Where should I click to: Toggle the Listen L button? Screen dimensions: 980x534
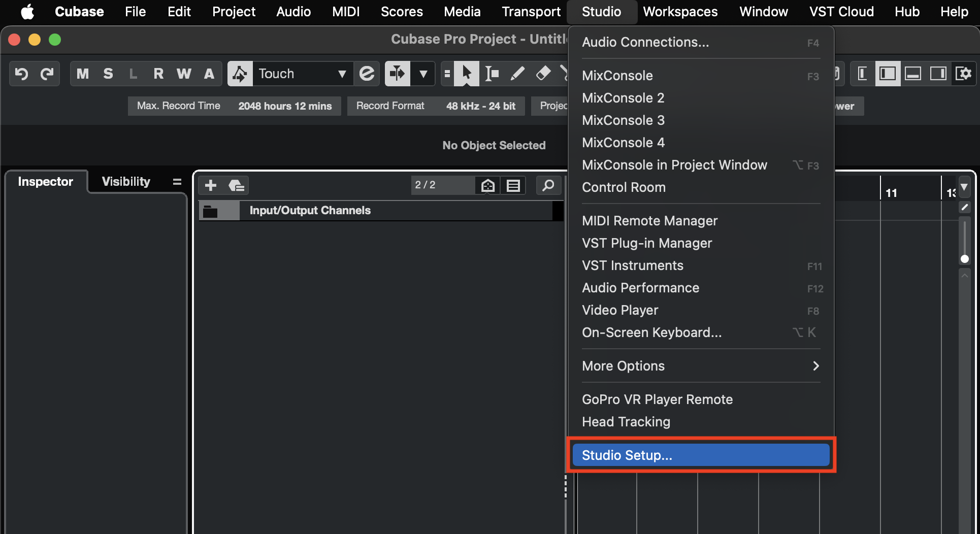pos(133,74)
